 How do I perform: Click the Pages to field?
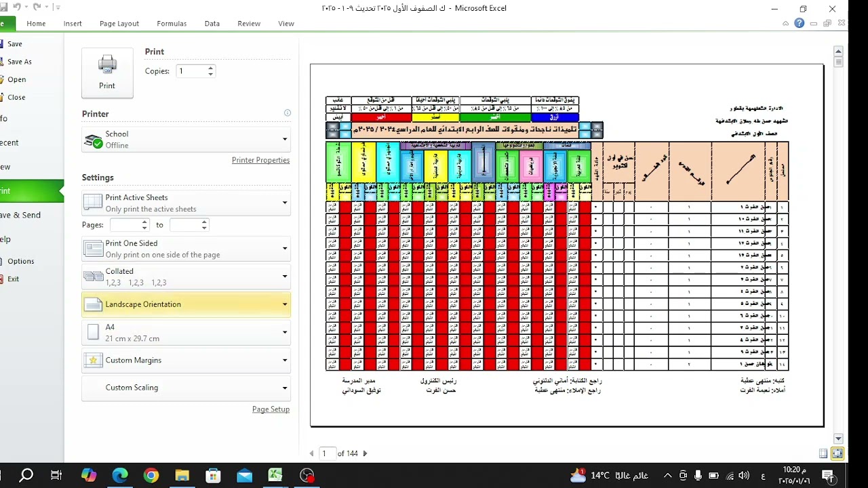pyautogui.click(x=185, y=224)
